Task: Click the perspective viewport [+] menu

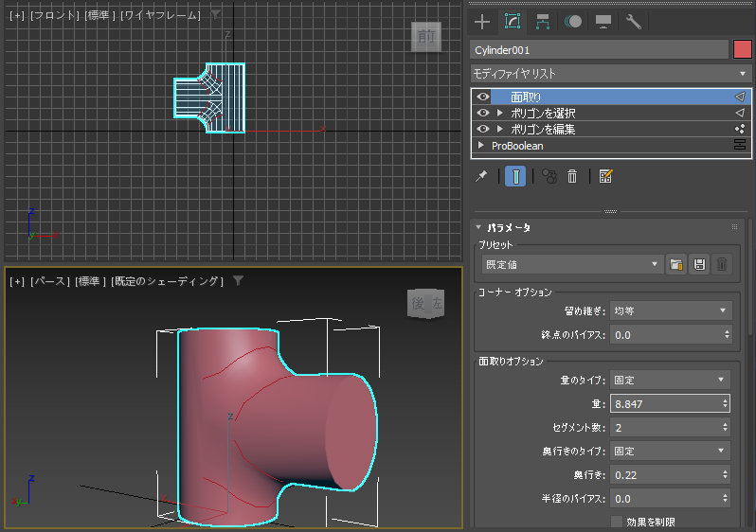Action: click(17, 281)
